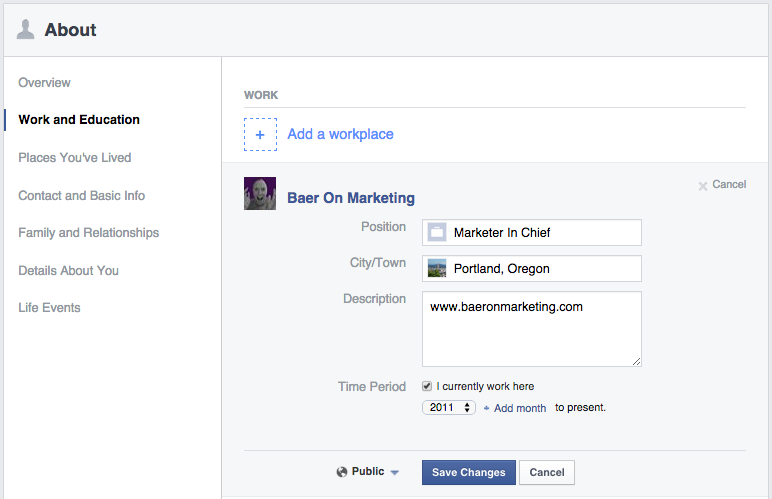Click the Add a workplace link
This screenshot has height=499, width=772.
[340, 134]
